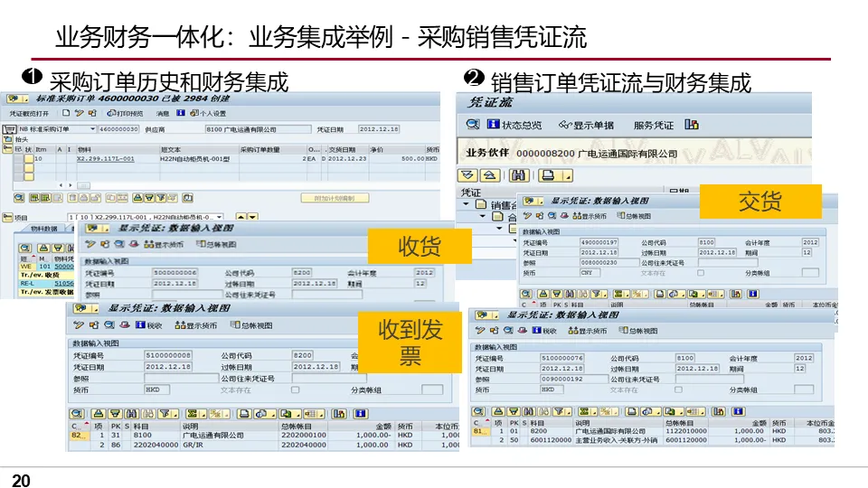Click the shopping cart icon beside NB 标准采购订单
Viewport: 868px width, 488px height.
[9, 129]
